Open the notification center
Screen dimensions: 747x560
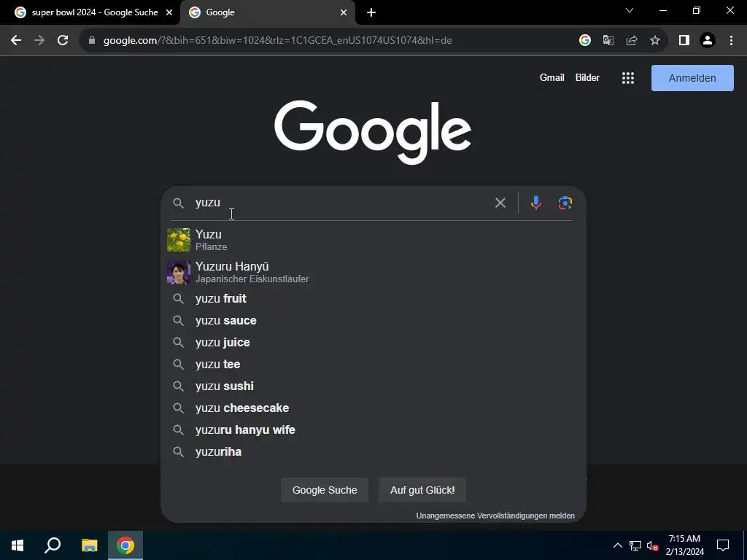tap(723, 545)
